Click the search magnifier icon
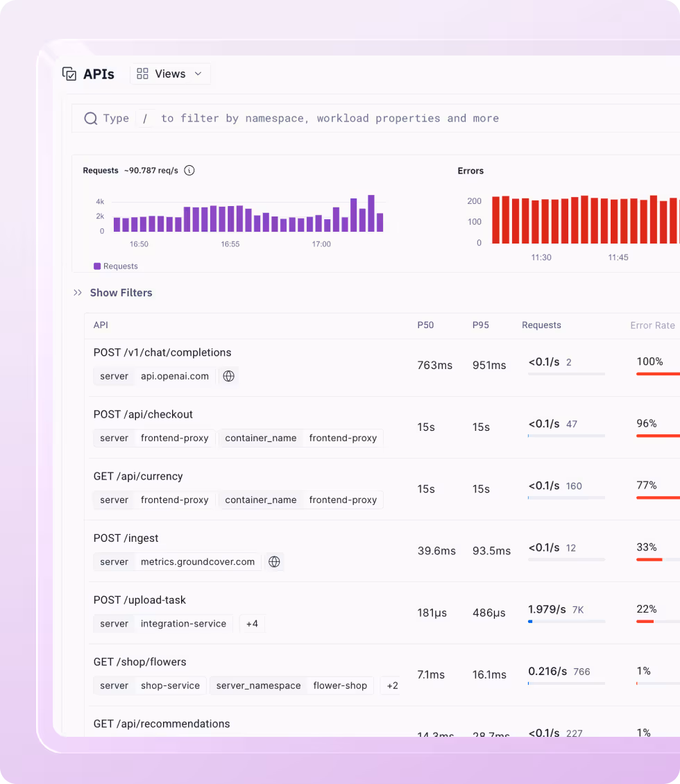Screen dimensions: 680x784 91,119
